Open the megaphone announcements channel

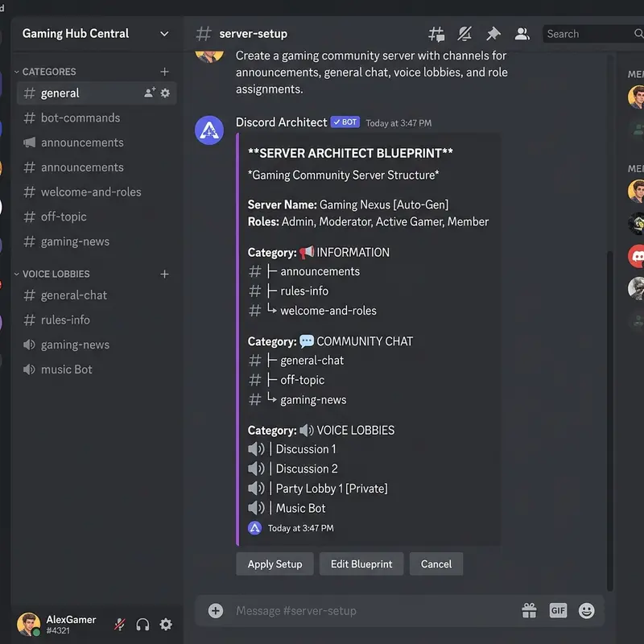[97, 142]
